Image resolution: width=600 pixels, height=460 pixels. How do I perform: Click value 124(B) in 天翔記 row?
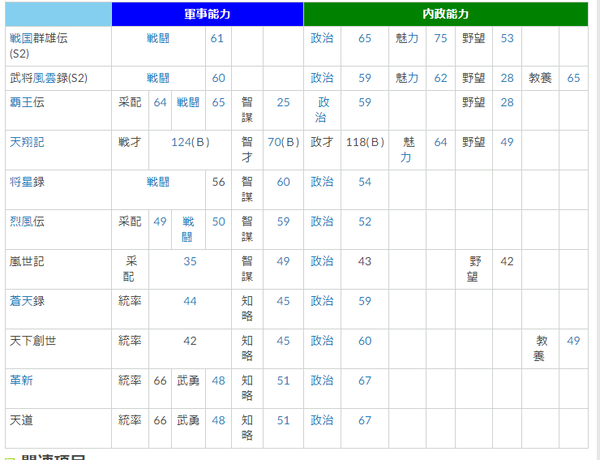pos(190,142)
